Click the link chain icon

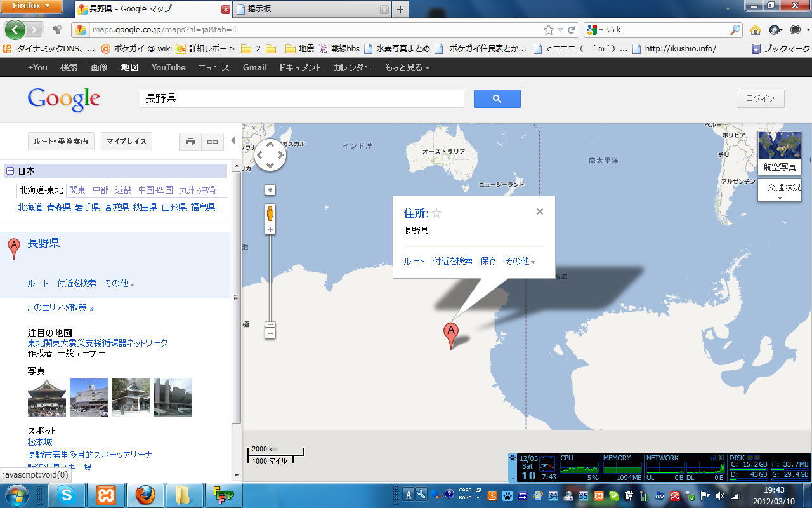pyautogui.click(x=213, y=142)
